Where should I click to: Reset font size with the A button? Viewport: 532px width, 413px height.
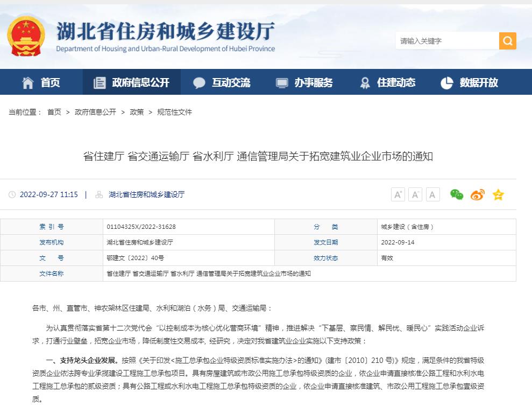tap(432, 194)
